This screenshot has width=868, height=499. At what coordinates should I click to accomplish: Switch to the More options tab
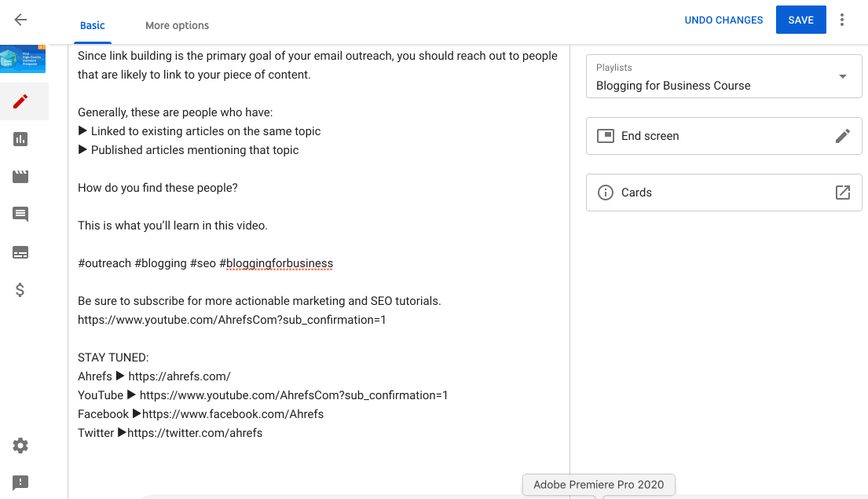tap(177, 25)
